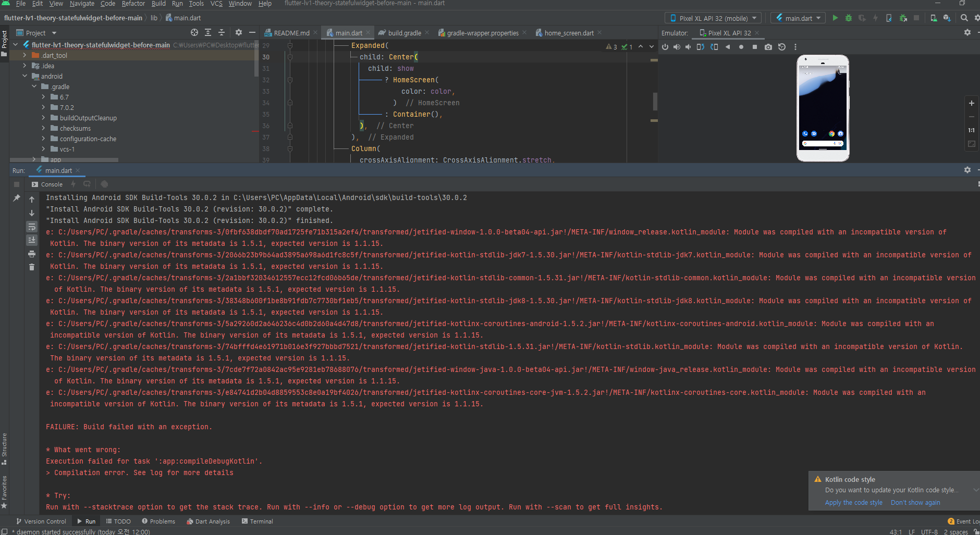
Task: Open emulator snapshots icon
Action: [782, 47]
